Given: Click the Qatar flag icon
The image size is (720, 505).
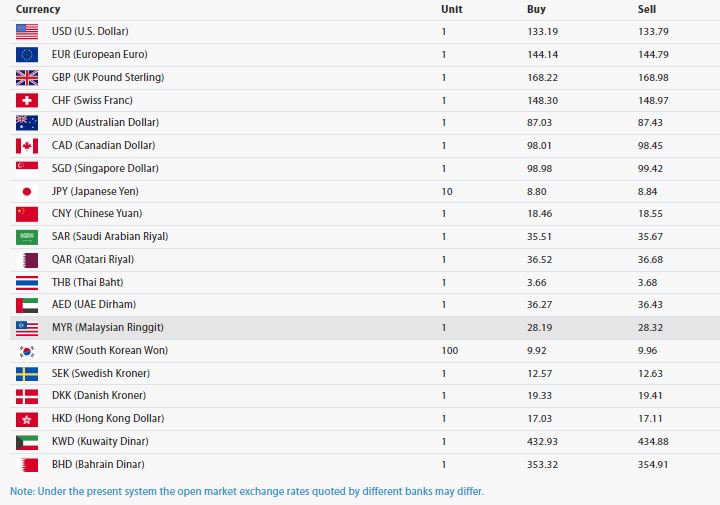Looking at the screenshot, I should pos(27,260).
